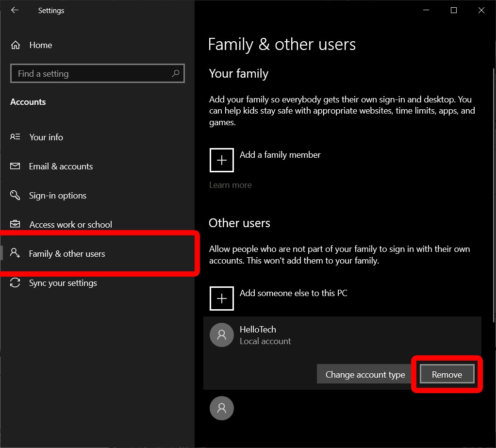Navigate back with the arrow button
Screen dimensions: 496x448
coord(15,10)
